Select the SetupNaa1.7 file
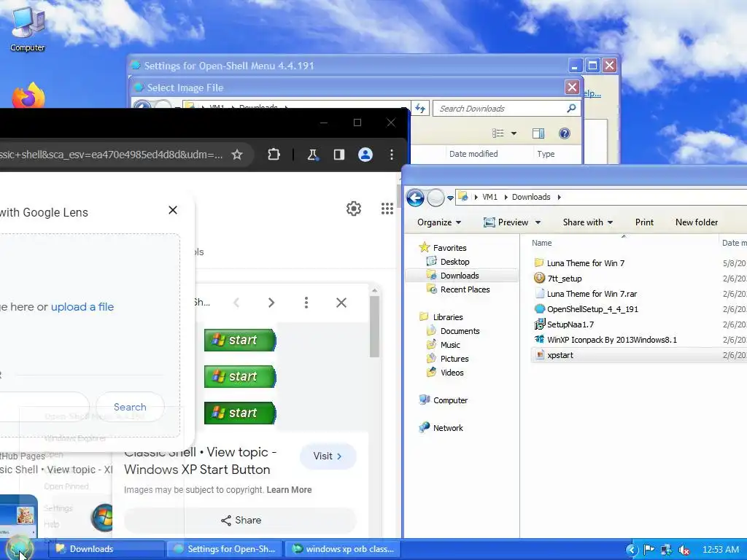Viewport: 747px width, 560px height. pos(570,324)
